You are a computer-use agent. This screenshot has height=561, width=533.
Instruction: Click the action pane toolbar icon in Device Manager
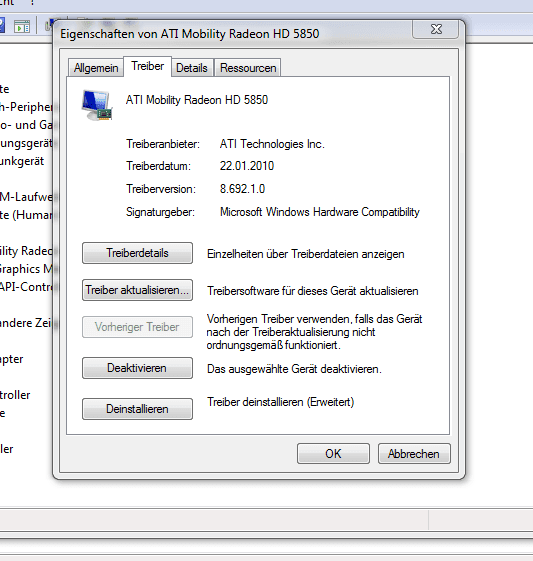tap(22, 26)
